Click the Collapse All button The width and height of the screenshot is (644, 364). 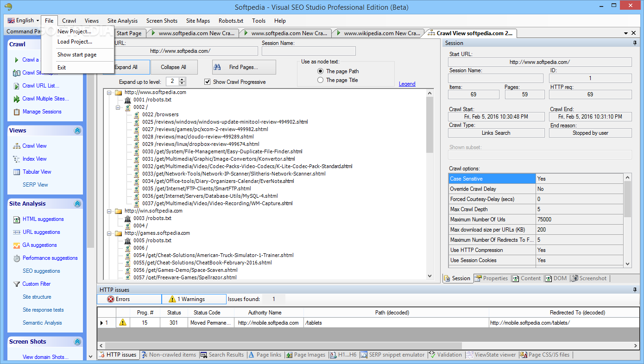pyautogui.click(x=174, y=67)
